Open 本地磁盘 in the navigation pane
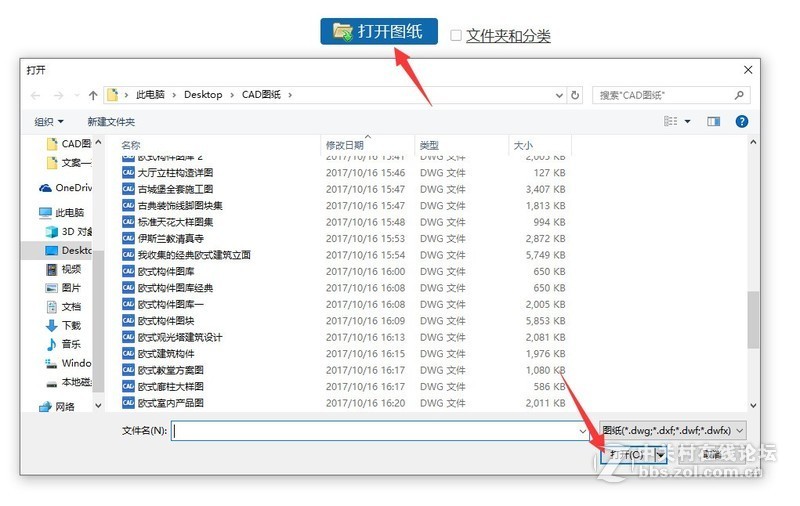The width and height of the screenshot is (800, 506). tap(69, 382)
